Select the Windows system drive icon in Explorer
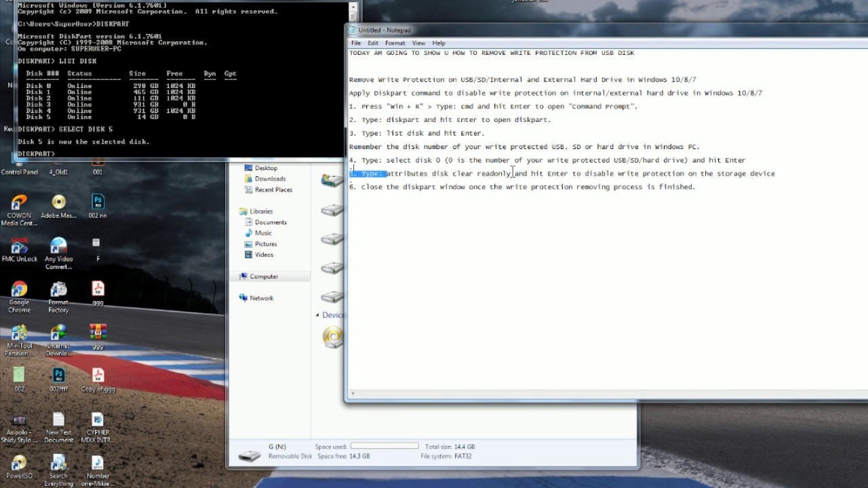The image size is (868, 488). (332, 180)
